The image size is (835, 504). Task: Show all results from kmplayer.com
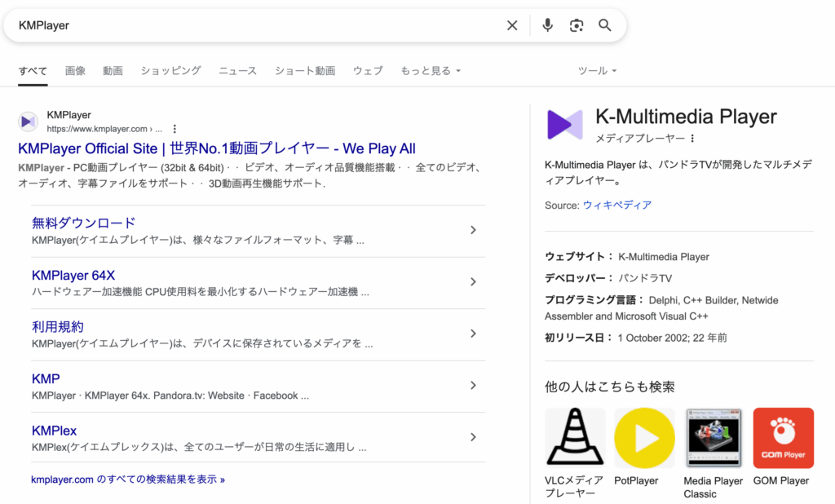point(128,480)
